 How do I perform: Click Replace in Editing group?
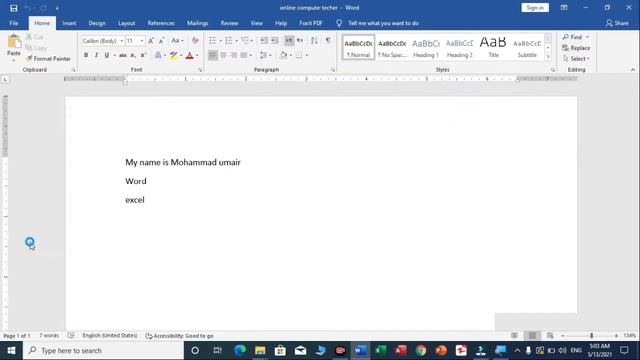pos(576,48)
